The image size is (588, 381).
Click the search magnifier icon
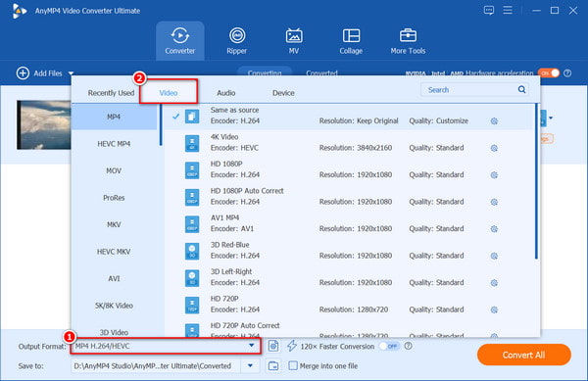521,89
